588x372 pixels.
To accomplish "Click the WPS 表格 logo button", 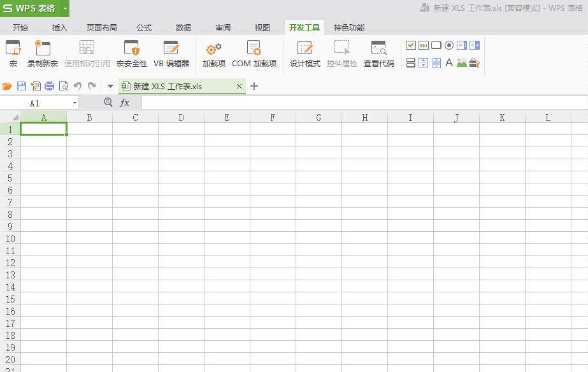I will pyautogui.click(x=30, y=8).
